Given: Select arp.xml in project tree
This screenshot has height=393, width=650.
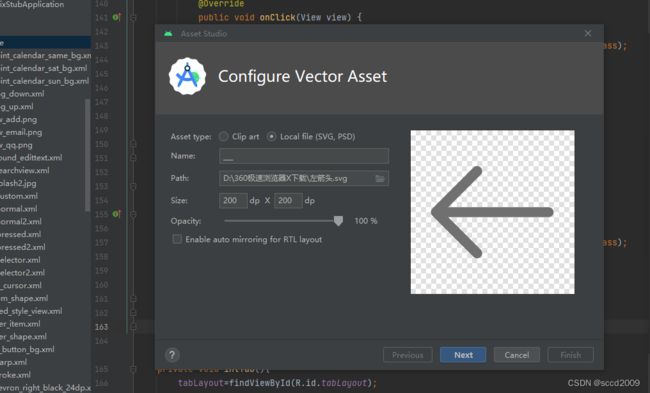Looking at the screenshot, I should point(13,362).
